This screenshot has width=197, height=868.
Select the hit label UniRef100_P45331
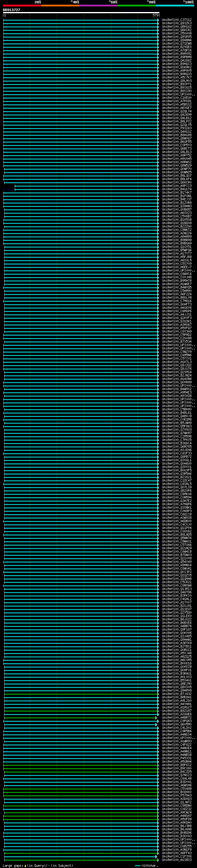(176, 758)
